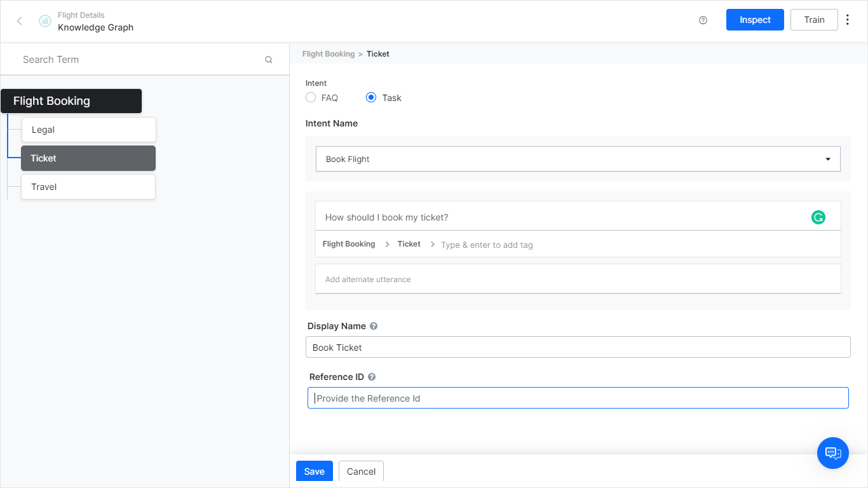Click the Ticket breadcrumb chevron
The height and width of the screenshot is (488, 868).
[431, 244]
